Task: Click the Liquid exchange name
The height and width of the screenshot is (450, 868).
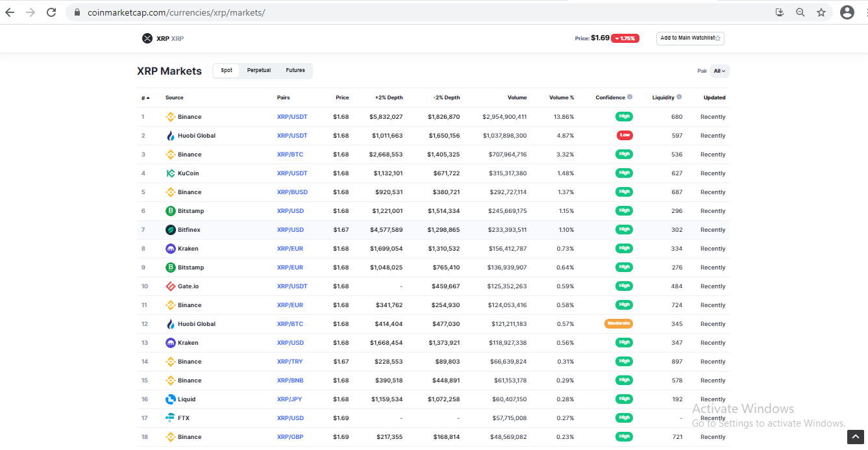Action: pos(186,399)
